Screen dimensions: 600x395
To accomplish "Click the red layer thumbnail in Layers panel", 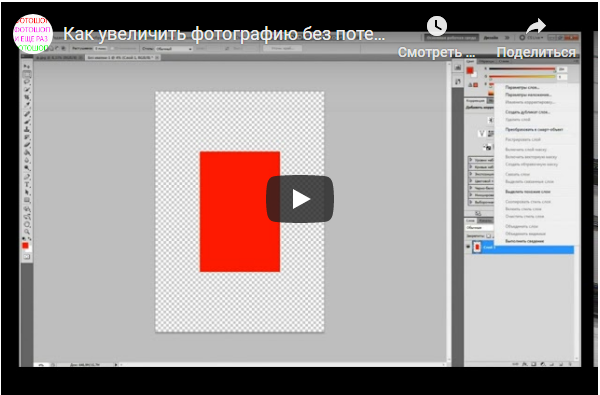I will [x=477, y=247].
